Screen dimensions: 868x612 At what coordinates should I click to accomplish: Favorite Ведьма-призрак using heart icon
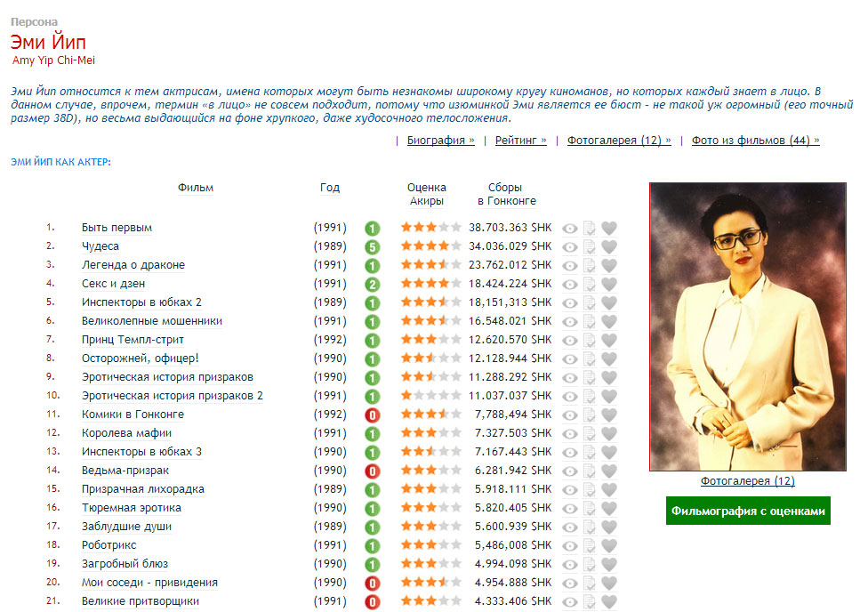pos(609,471)
